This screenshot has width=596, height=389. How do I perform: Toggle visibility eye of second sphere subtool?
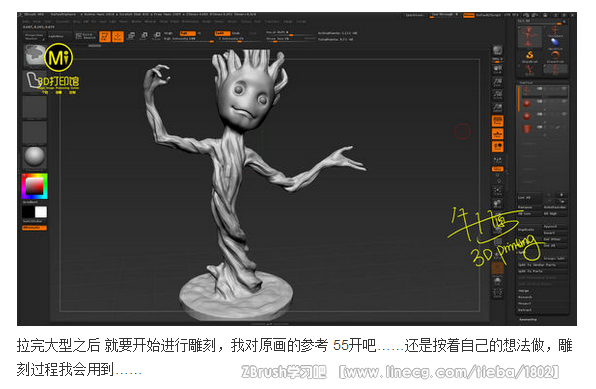(x=564, y=102)
